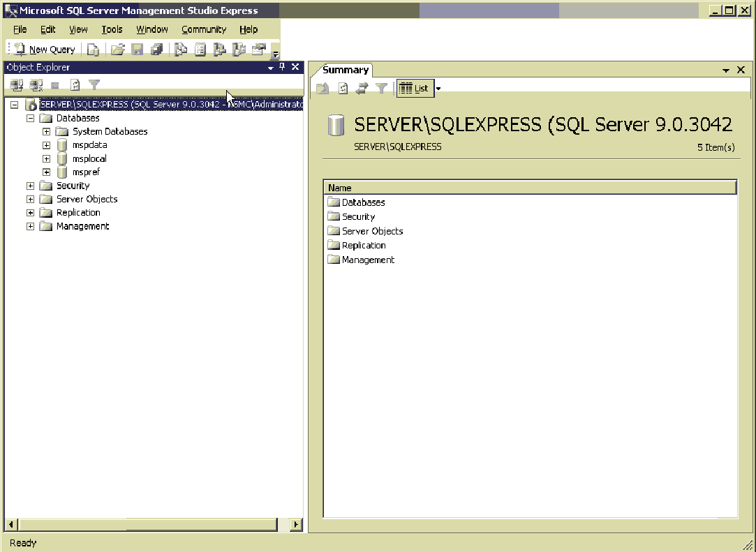
Task: Expand the Management tree node
Action: [x=31, y=226]
